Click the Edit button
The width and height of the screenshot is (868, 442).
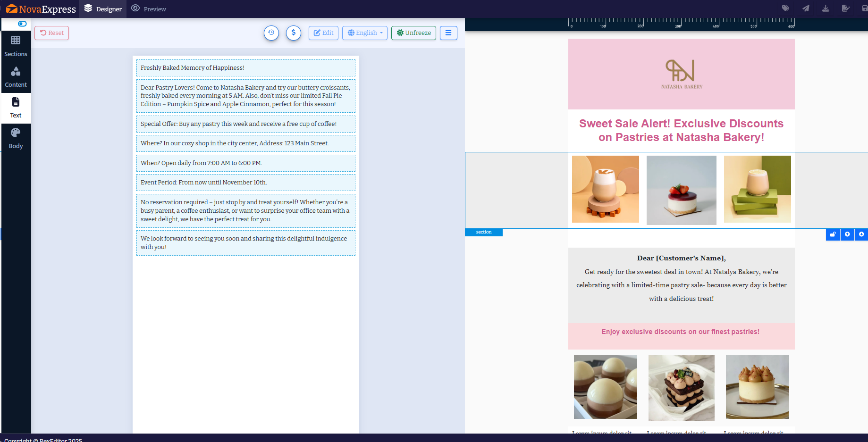323,33
